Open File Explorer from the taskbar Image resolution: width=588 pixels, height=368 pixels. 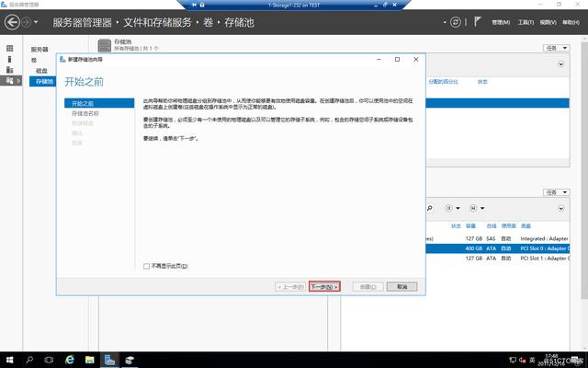[90, 360]
